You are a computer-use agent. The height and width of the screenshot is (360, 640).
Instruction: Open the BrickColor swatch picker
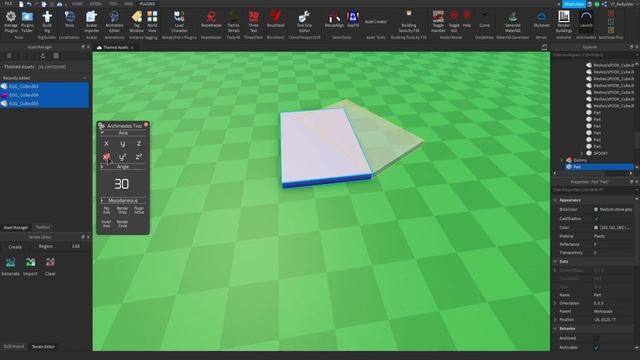coord(596,209)
